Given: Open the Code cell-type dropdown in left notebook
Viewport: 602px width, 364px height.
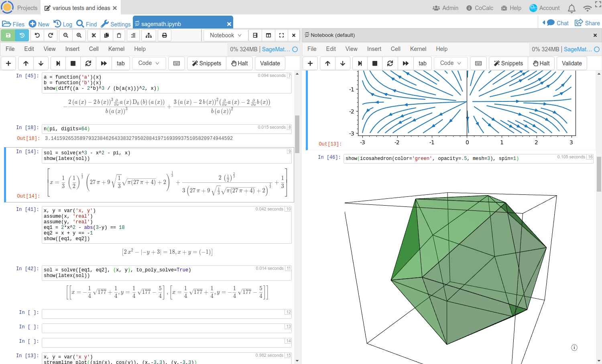Looking at the screenshot, I should coord(148,63).
